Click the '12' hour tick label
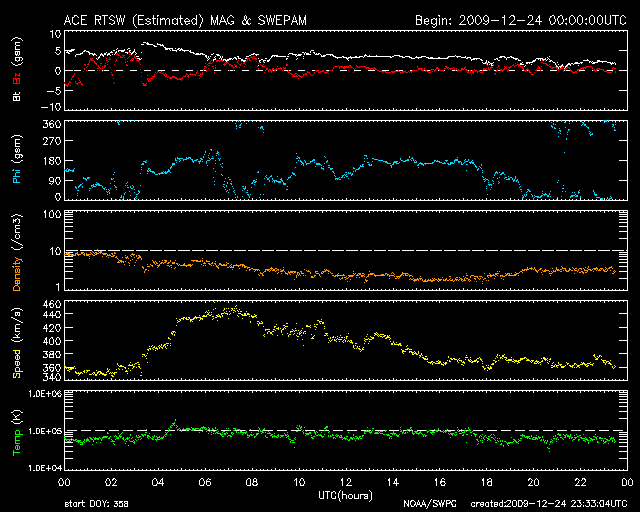Viewport: 640px width, 512px height. tap(346, 482)
